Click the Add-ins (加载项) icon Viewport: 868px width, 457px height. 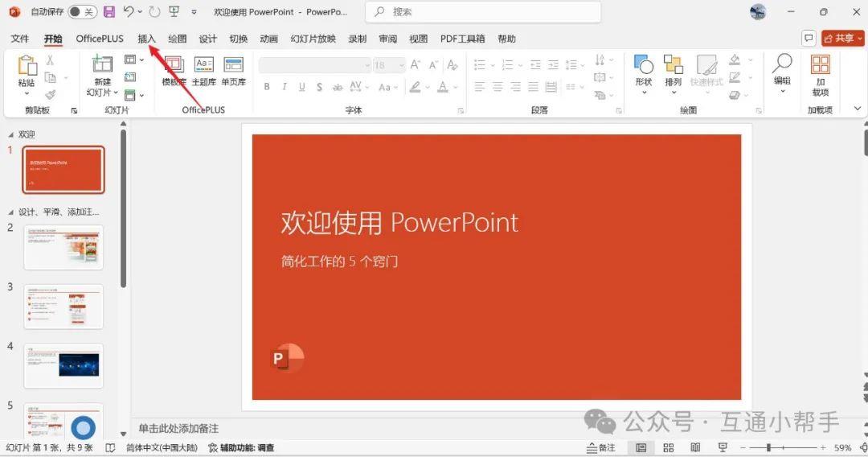[821, 64]
